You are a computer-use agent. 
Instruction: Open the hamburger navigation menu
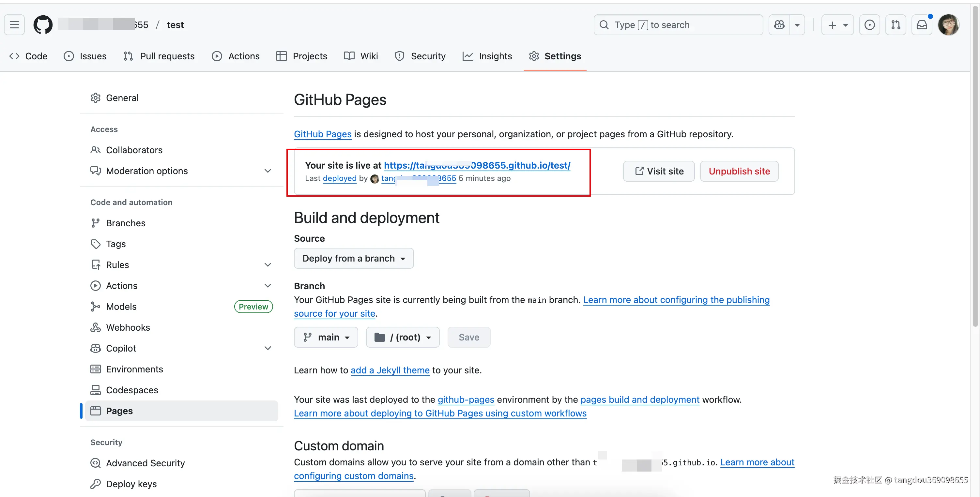tap(14, 25)
